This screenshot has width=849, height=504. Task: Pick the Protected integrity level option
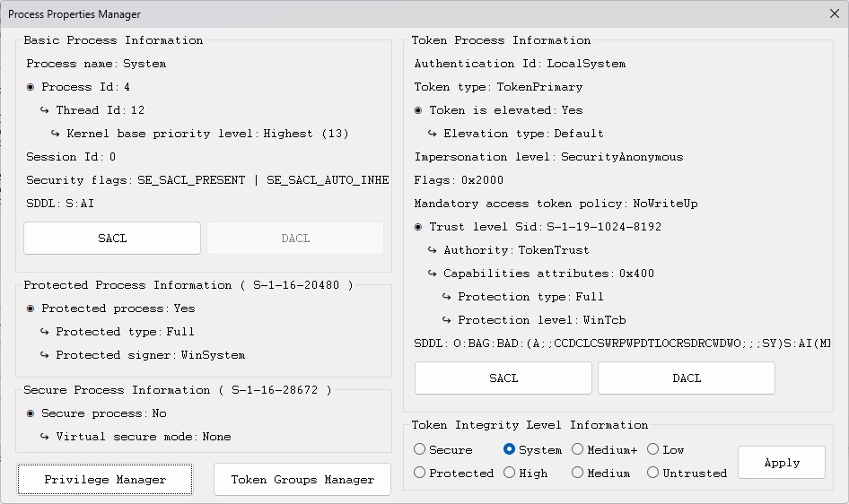coord(420,473)
